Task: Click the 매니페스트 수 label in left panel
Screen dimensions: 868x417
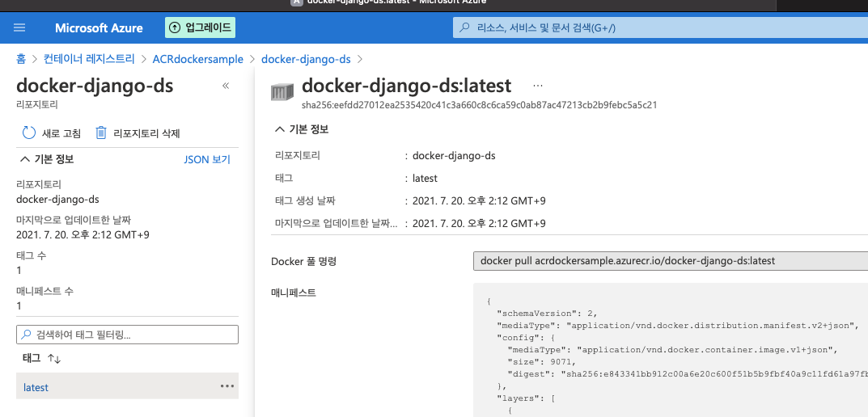Action: click(44, 291)
